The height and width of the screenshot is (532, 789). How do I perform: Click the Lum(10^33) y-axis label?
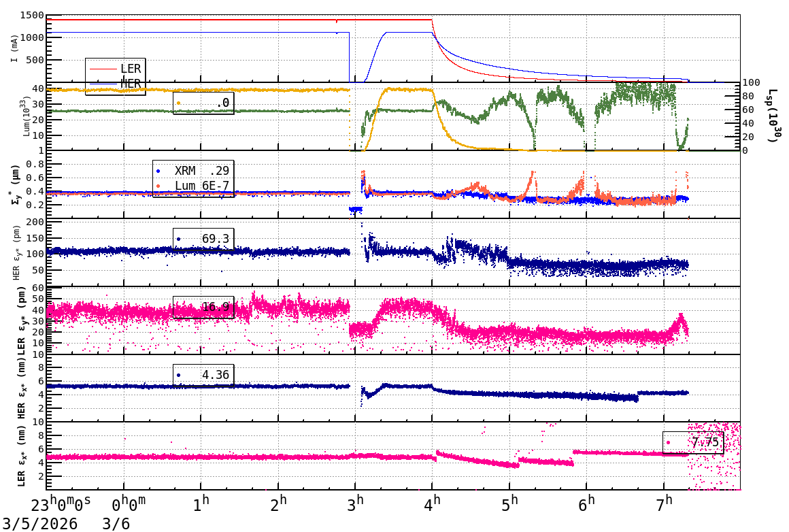pos(27,116)
